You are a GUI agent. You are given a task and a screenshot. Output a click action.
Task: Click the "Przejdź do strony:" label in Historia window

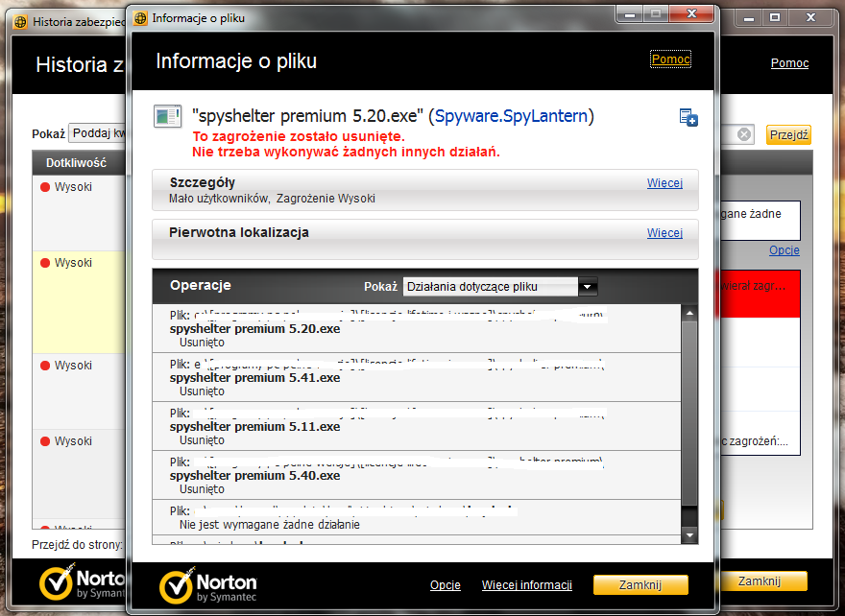pyautogui.click(x=77, y=544)
